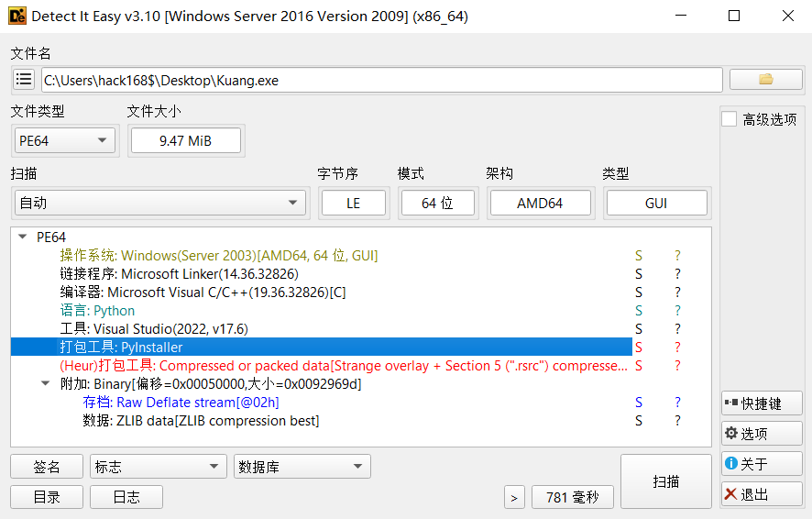Click S link on 工具: Visual Studio row

pyautogui.click(x=639, y=329)
